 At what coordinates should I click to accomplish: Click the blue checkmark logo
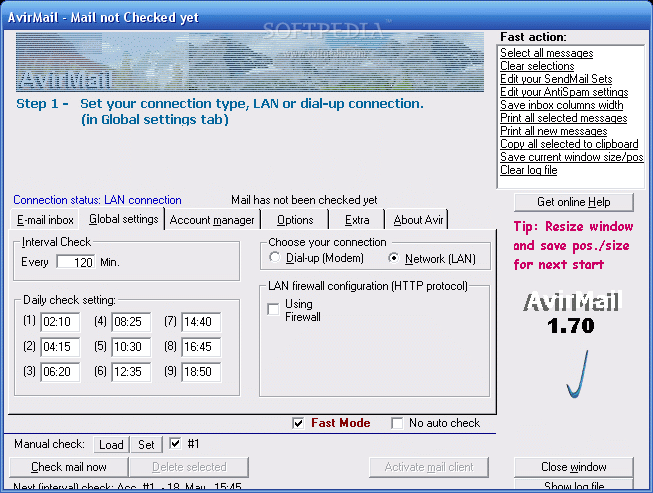(577, 374)
